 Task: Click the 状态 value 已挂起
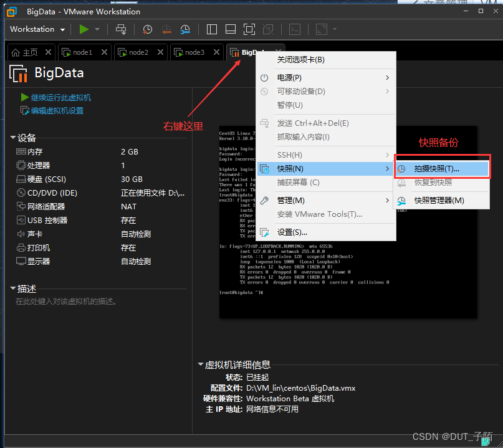pos(257,377)
